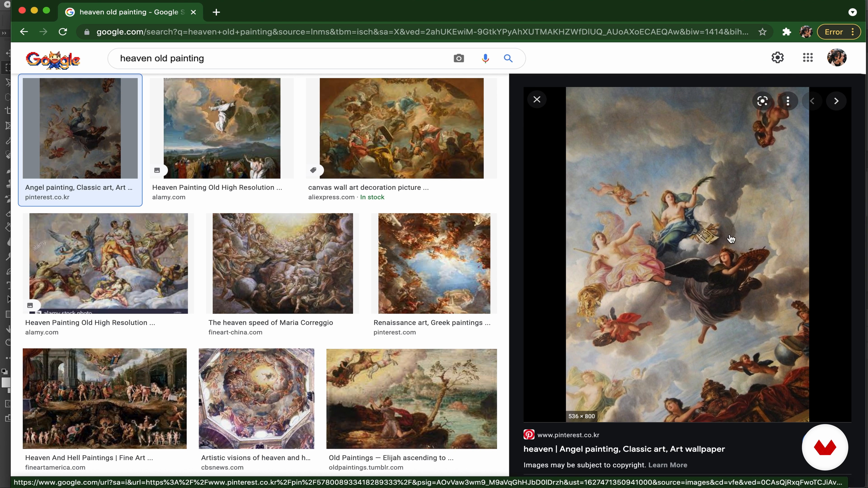Image resolution: width=868 pixels, height=488 pixels.
Task: Close the heaven old painting tab
Action: click(193, 12)
